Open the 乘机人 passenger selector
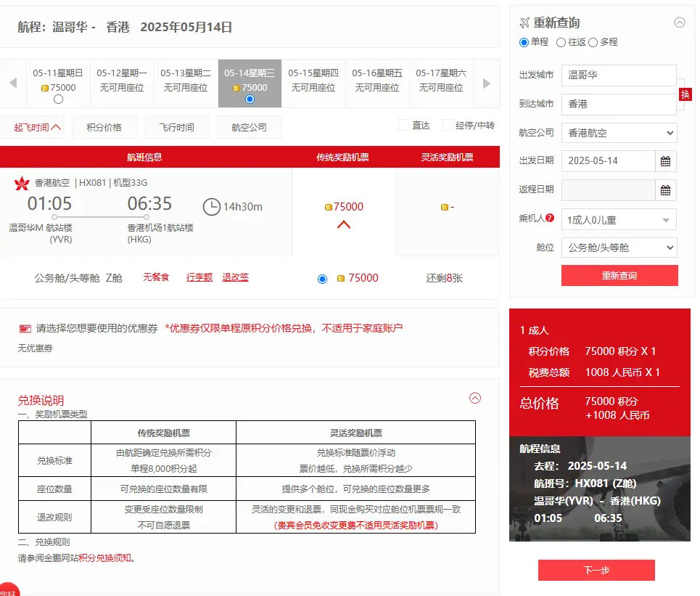The image size is (700, 596). pos(619,219)
